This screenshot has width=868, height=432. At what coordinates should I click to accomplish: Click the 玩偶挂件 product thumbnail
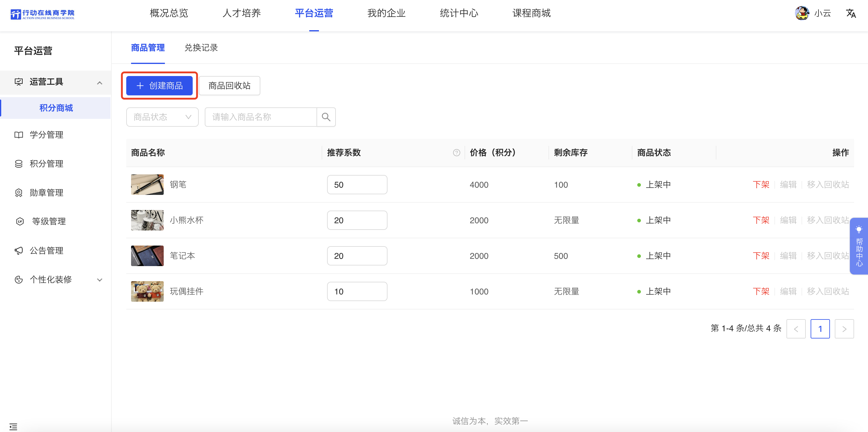click(147, 291)
